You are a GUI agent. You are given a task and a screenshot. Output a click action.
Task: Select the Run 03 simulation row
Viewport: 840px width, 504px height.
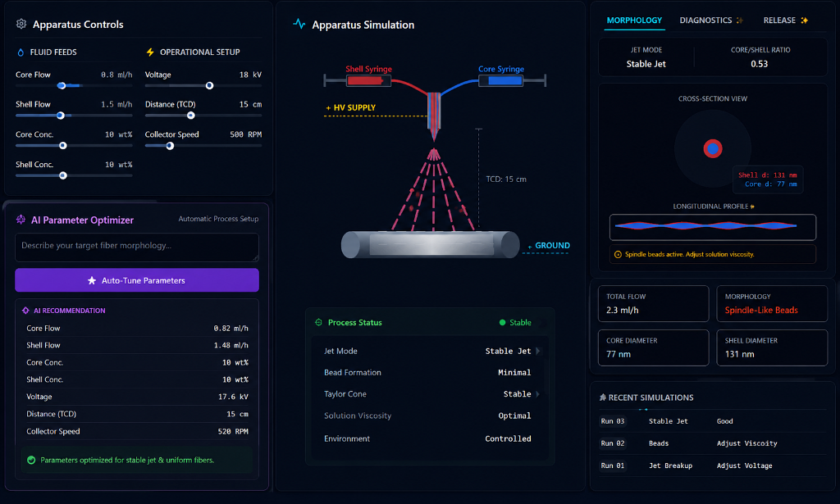point(713,421)
